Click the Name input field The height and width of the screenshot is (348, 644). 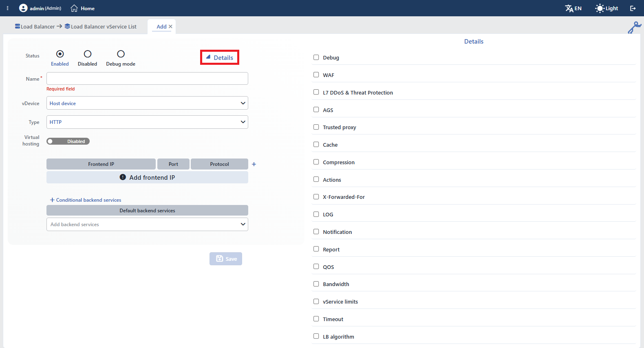(x=147, y=79)
